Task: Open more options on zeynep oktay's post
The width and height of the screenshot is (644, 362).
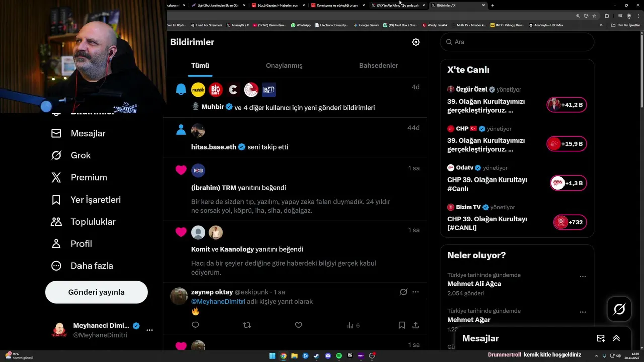Action: 415,292
